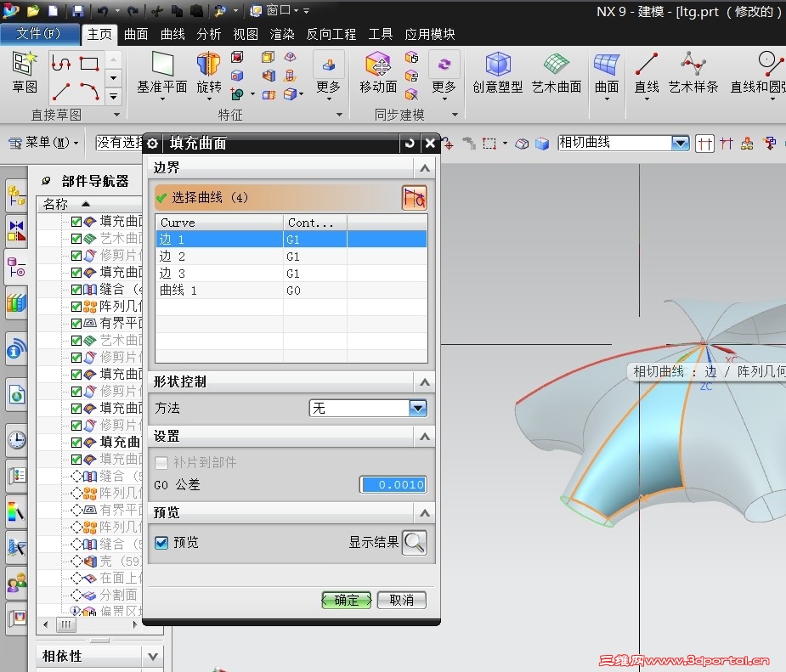The height and width of the screenshot is (672, 786).
Task: Open the Reuse Library books icon
Action: tap(16, 303)
